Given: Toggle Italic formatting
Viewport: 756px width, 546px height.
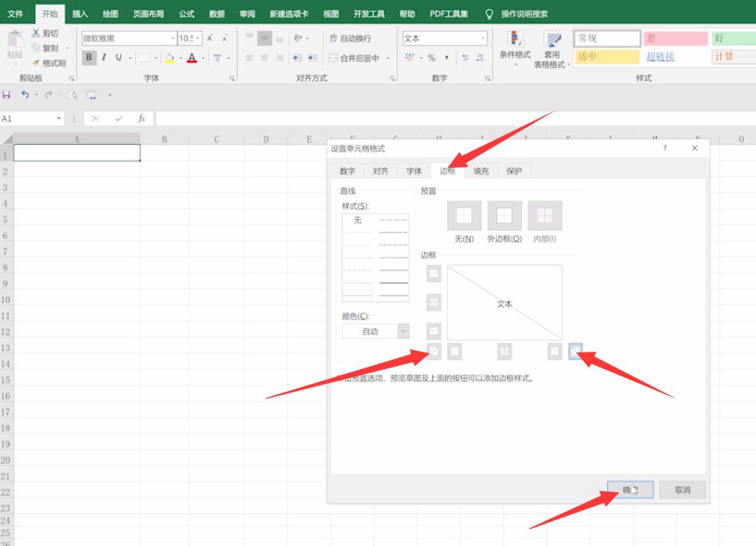Looking at the screenshot, I should (104, 58).
